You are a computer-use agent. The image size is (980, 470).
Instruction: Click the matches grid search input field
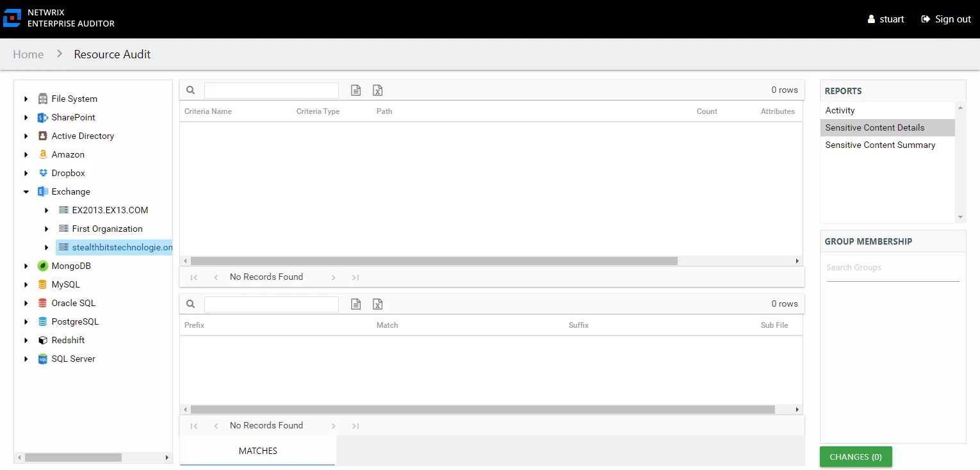[x=272, y=304]
